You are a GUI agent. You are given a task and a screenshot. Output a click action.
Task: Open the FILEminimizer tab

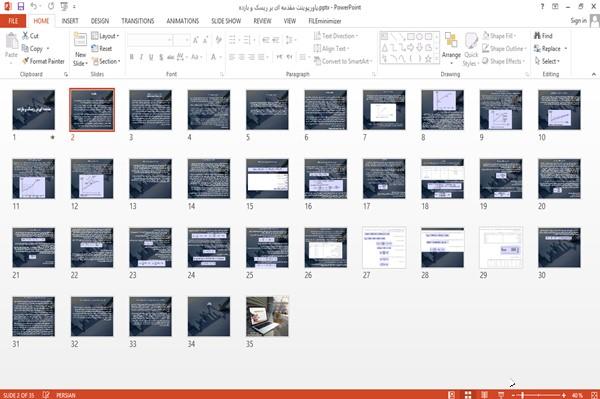click(324, 21)
